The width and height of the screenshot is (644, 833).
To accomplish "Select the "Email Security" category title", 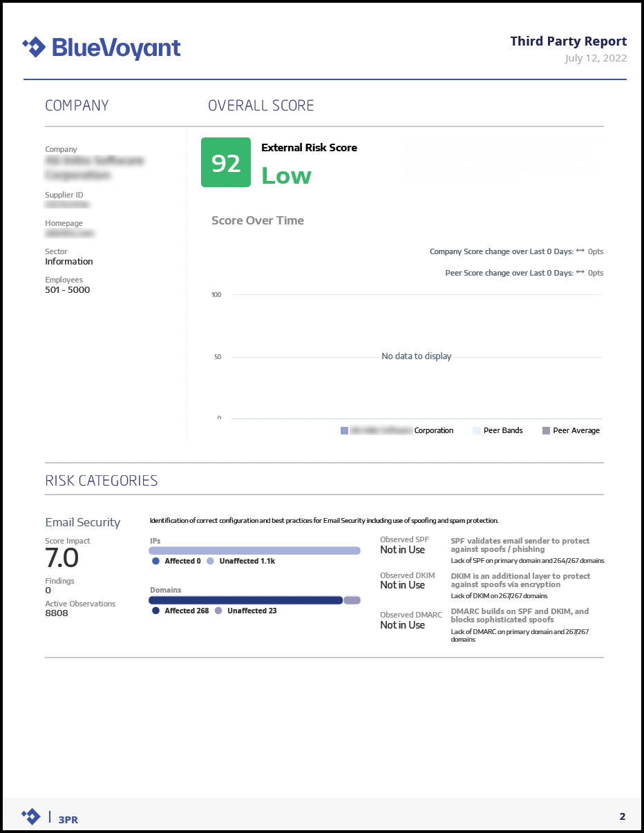I will (83, 523).
